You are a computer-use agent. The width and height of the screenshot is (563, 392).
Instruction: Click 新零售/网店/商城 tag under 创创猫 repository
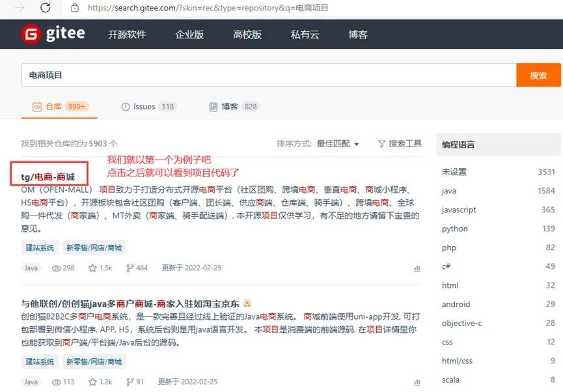94,361
